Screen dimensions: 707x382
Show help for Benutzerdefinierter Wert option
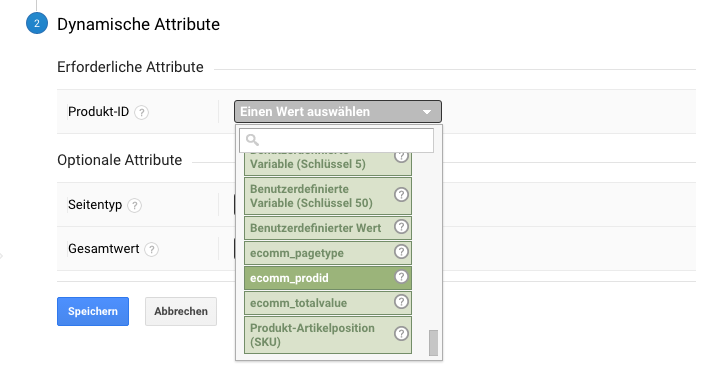click(401, 227)
